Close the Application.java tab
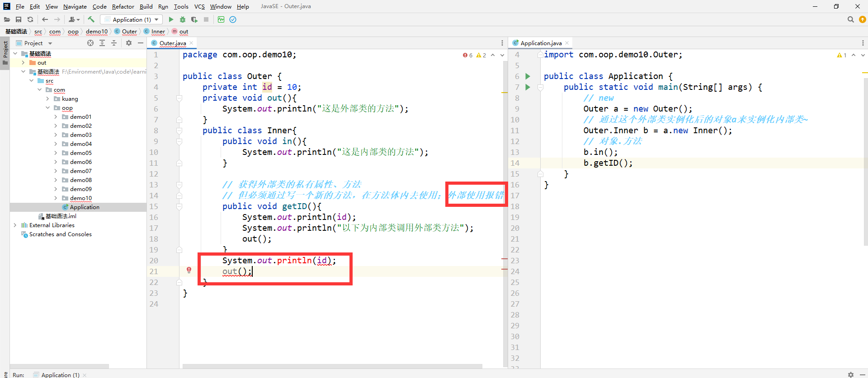This screenshot has width=868, height=378. click(567, 43)
